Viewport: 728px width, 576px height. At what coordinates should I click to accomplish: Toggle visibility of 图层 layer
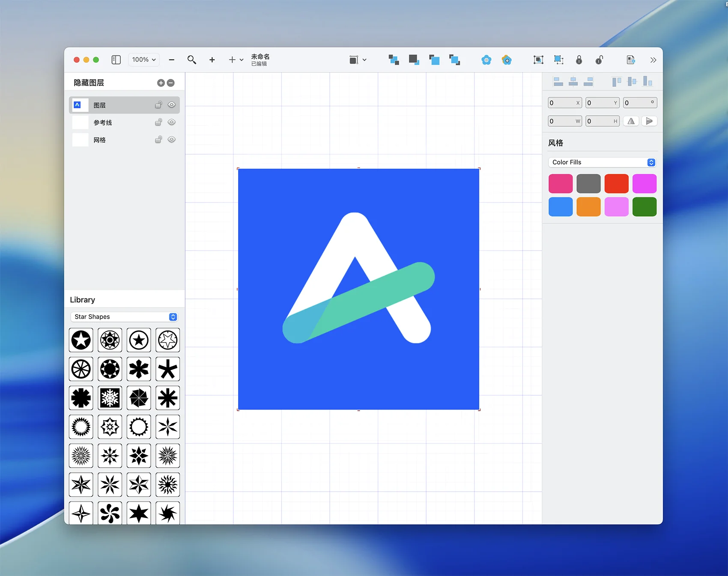[x=172, y=105]
